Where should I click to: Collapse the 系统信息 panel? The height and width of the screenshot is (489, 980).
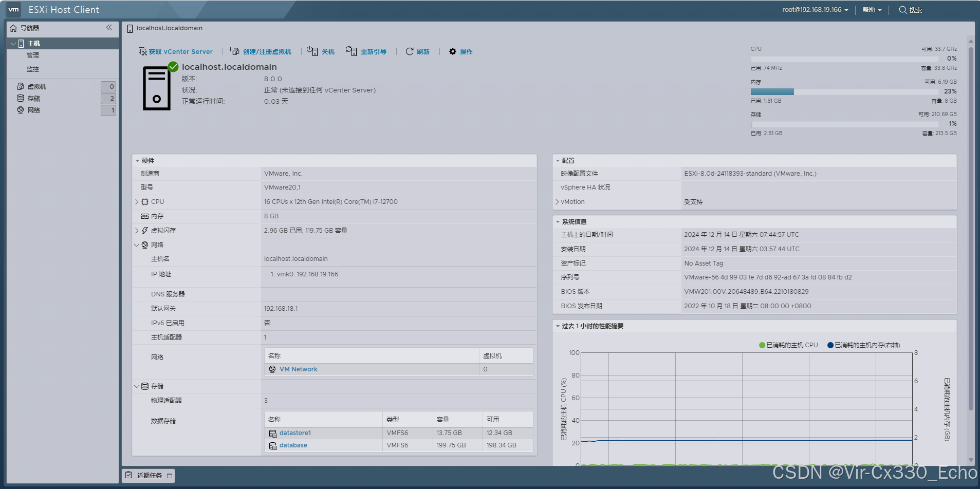(558, 222)
